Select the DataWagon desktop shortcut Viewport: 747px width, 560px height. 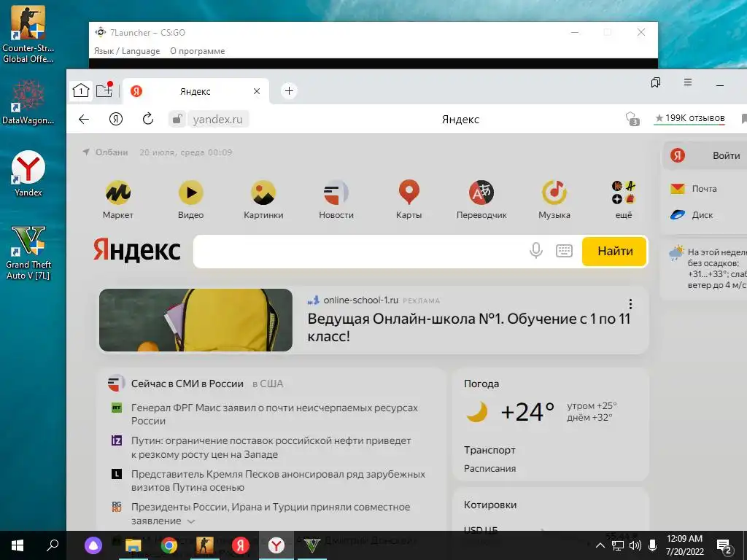tap(28, 102)
